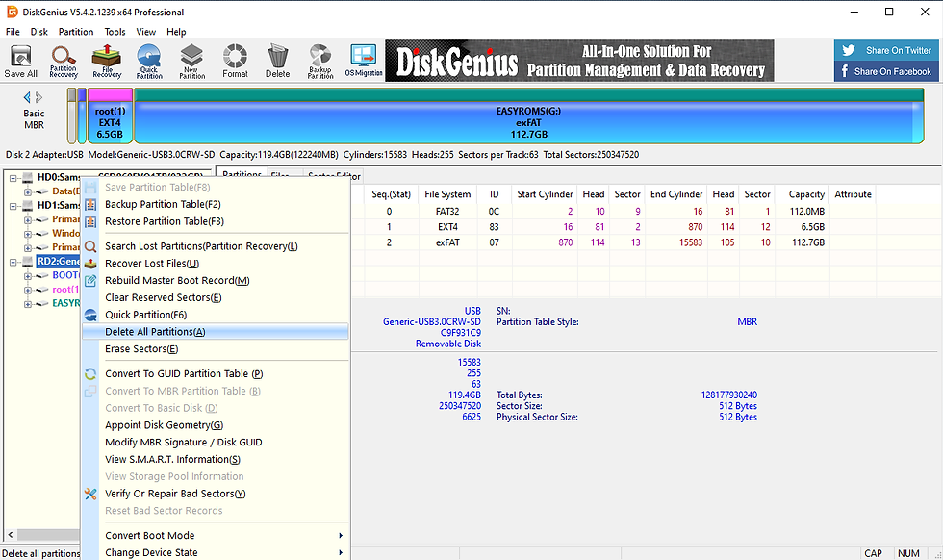
Task: Open the Help menu
Action: click(x=176, y=32)
